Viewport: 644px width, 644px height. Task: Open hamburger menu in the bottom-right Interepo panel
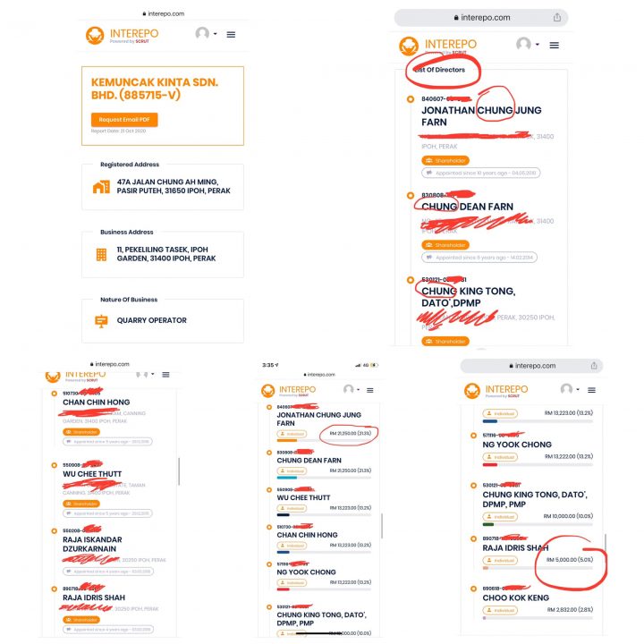click(x=591, y=390)
